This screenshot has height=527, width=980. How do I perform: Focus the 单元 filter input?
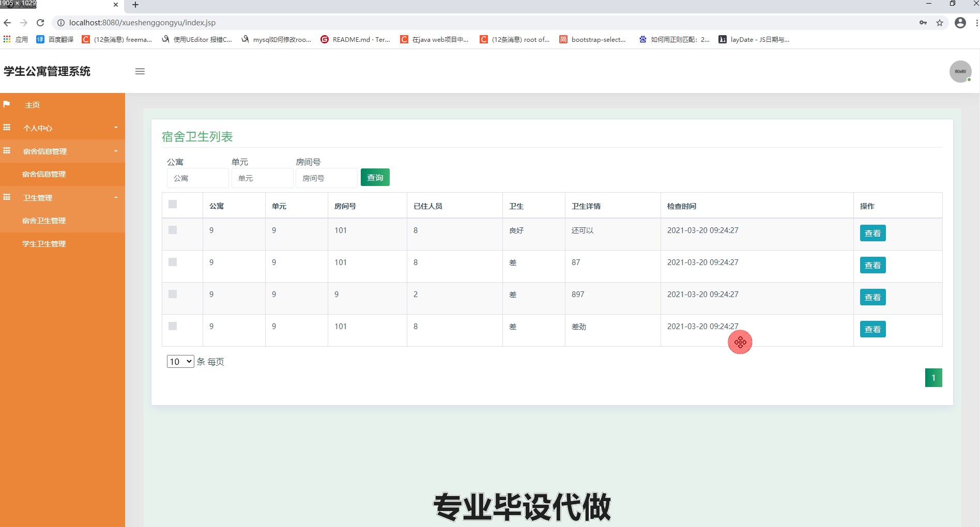tap(262, 178)
